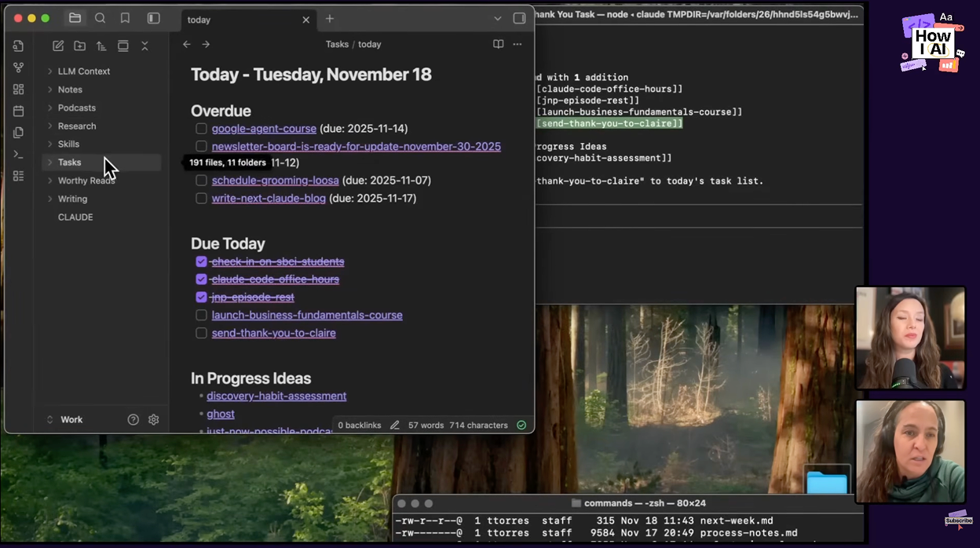Select the today tab
Screen dimensions: 980x548
[x=236, y=20]
